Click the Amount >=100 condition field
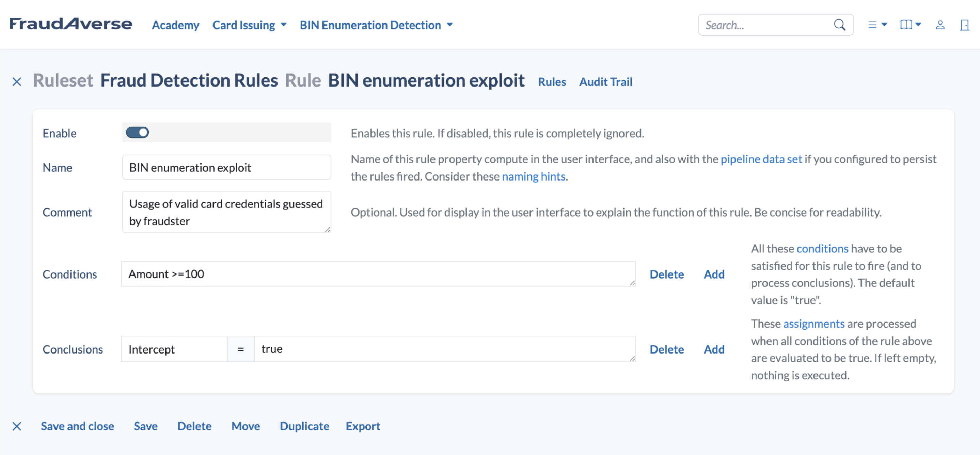The height and width of the screenshot is (455, 980). 378,273
